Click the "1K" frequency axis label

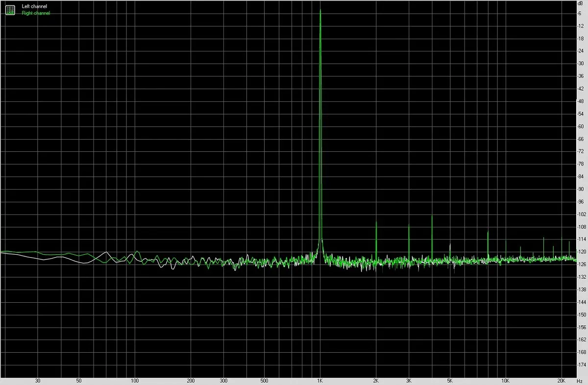(320, 380)
